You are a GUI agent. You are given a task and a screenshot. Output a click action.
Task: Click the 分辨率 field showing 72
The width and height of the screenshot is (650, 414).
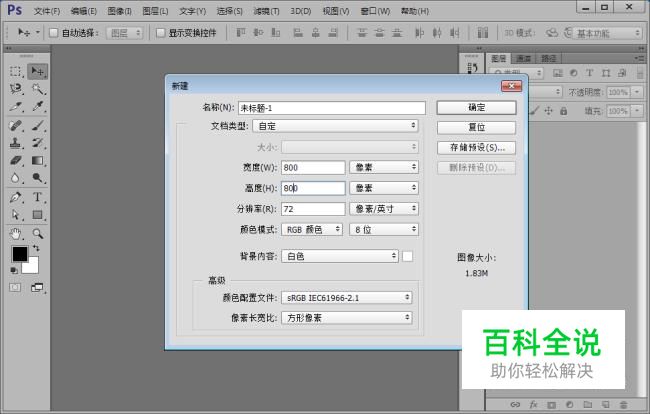pos(313,209)
